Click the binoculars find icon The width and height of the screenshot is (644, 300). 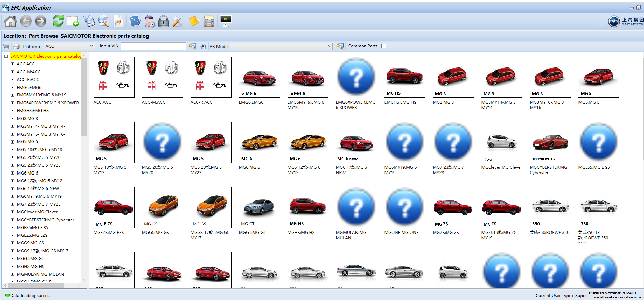point(203,46)
